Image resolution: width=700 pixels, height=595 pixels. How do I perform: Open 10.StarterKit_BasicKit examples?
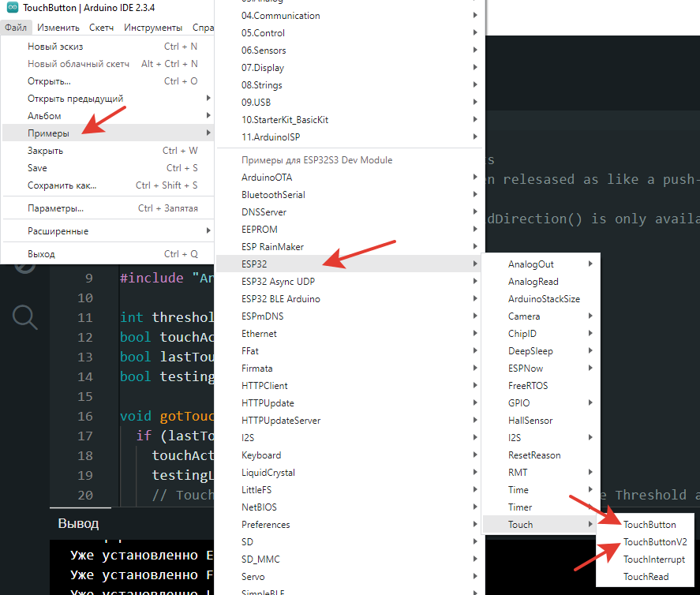pyautogui.click(x=349, y=120)
